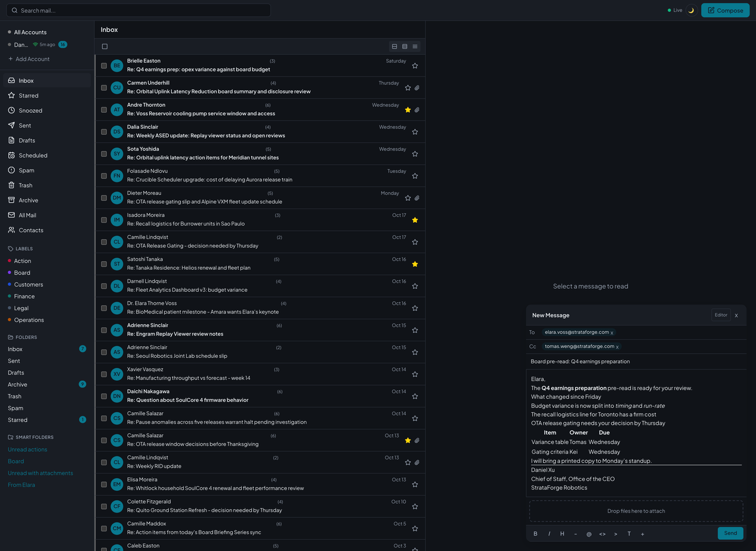The image size is (756, 551).
Task: Insert heading with the H toolbar button
Action: [562, 534]
